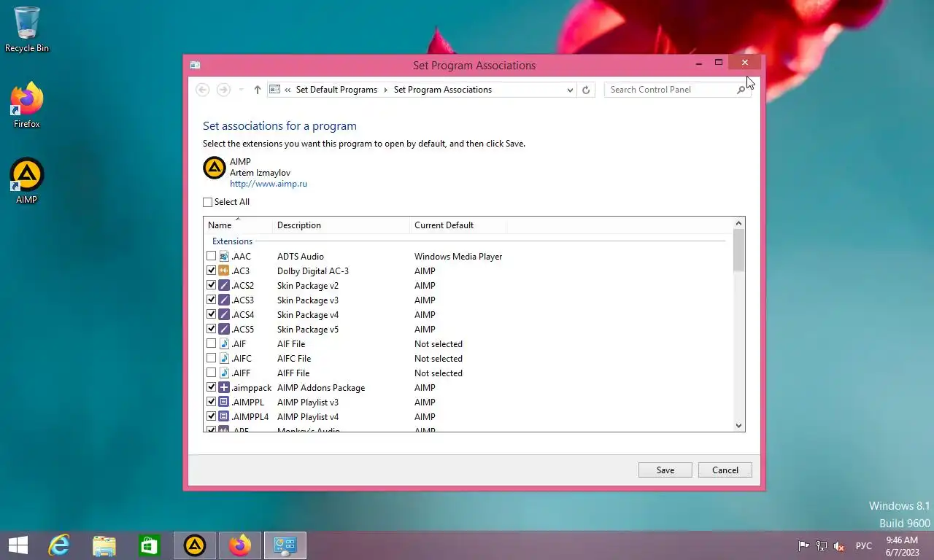This screenshot has width=934, height=560.
Task: Click the .AC3 audio file icon
Action: click(225, 271)
